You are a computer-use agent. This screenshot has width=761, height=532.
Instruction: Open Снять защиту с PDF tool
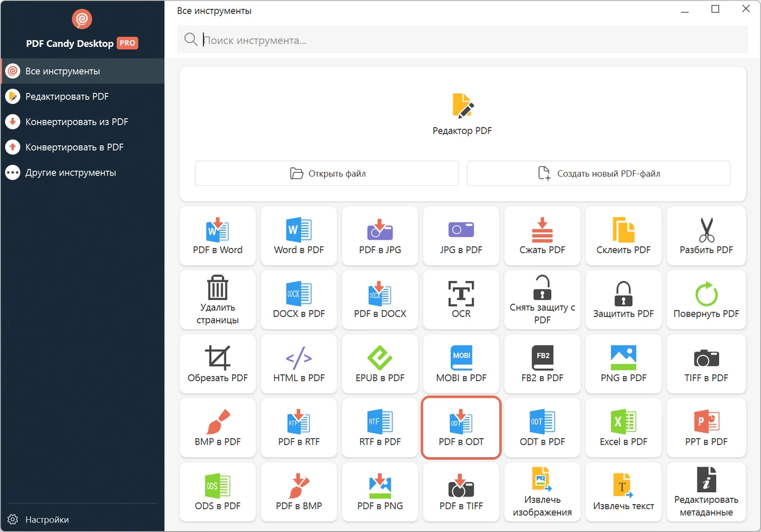point(542,299)
